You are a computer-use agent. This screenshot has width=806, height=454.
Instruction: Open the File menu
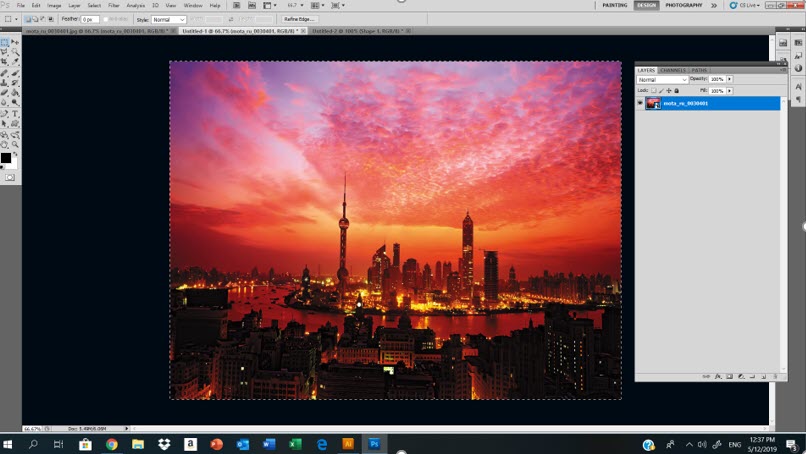(x=21, y=5)
